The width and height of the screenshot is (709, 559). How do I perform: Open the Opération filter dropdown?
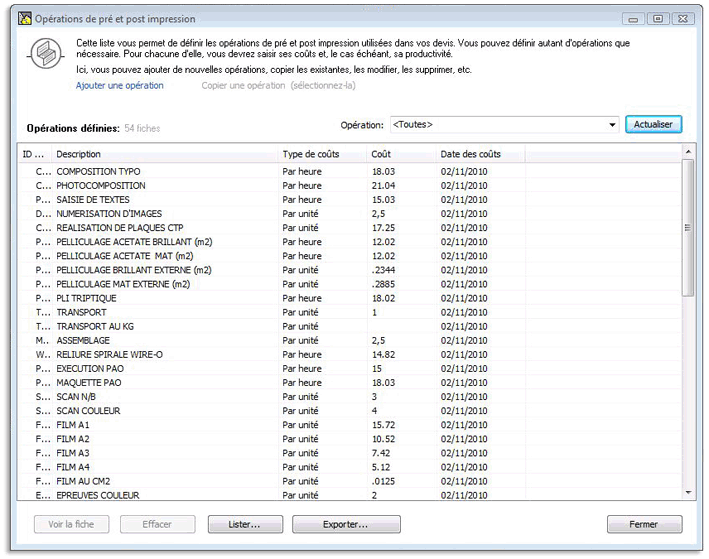[504, 124]
